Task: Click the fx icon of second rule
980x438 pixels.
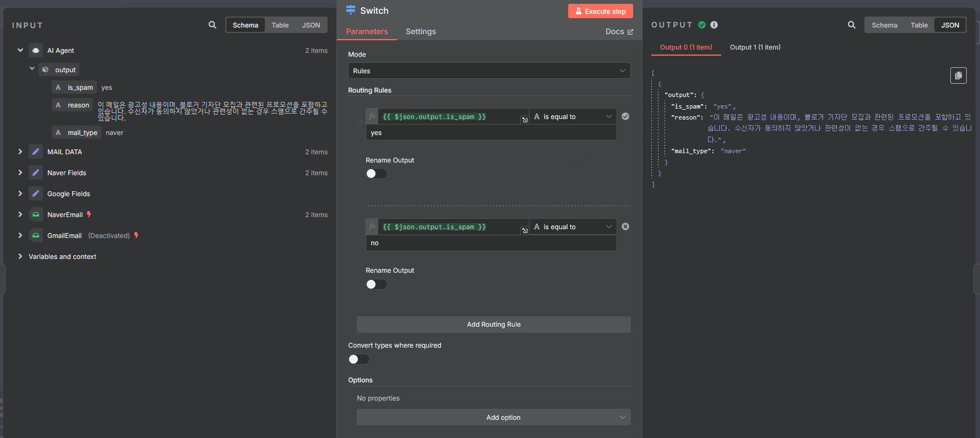Action: pyautogui.click(x=372, y=226)
